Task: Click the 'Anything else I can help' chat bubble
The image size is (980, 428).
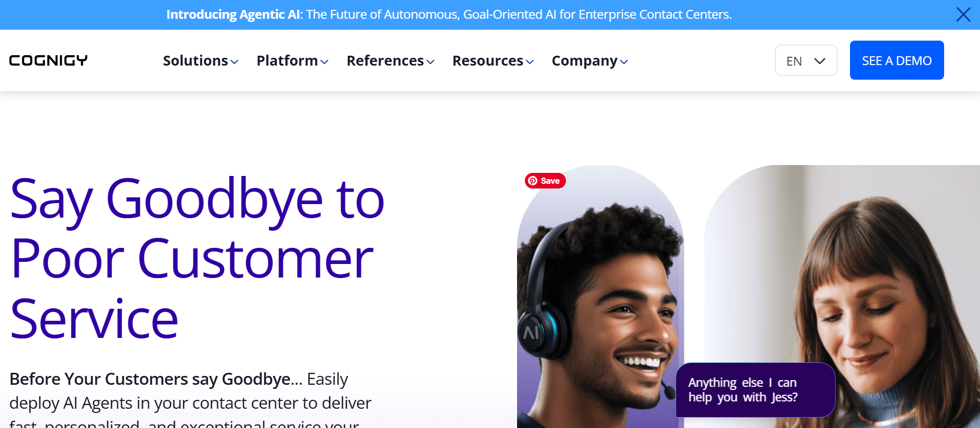Action: point(755,390)
